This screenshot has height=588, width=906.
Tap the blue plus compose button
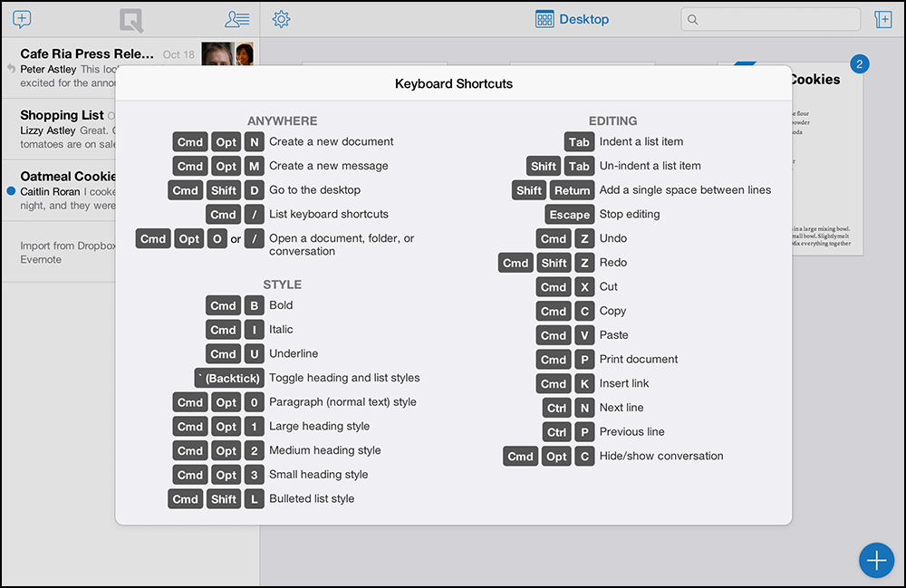[x=876, y=560]
